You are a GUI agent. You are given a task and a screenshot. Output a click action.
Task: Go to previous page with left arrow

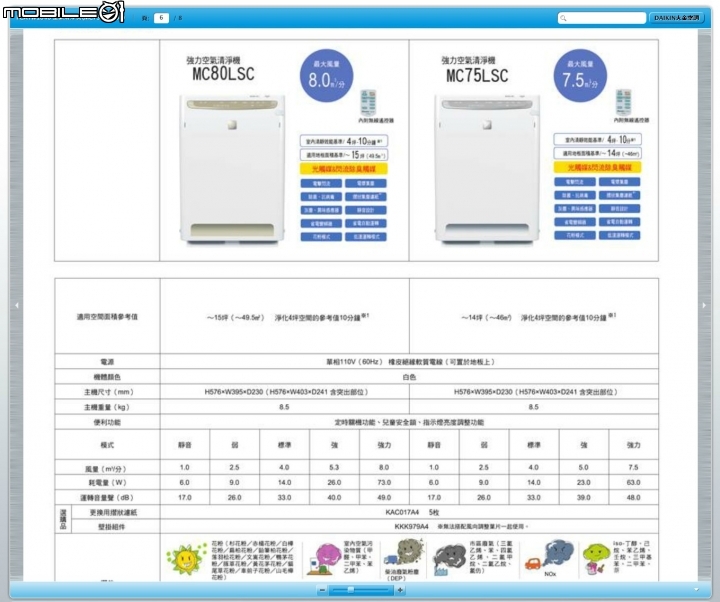pos(17,305)
